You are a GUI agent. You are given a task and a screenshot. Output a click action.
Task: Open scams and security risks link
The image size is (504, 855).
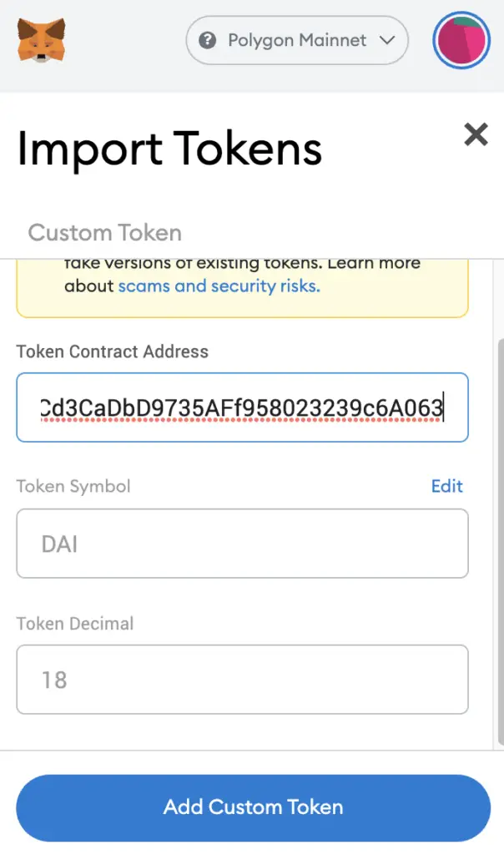click(x=219, y=286)
